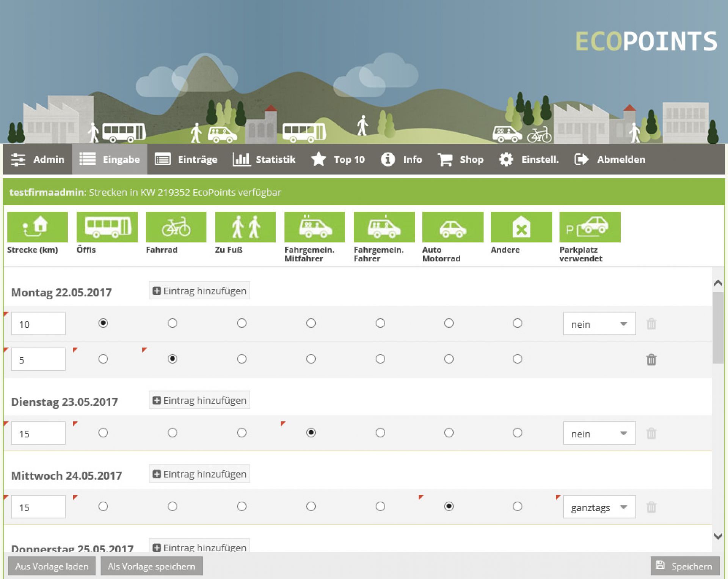This screenshot has height=579, width=728.
Task: Click the Shop shopping cart icon
Action: pyautogui.click(x=445, y=159)
